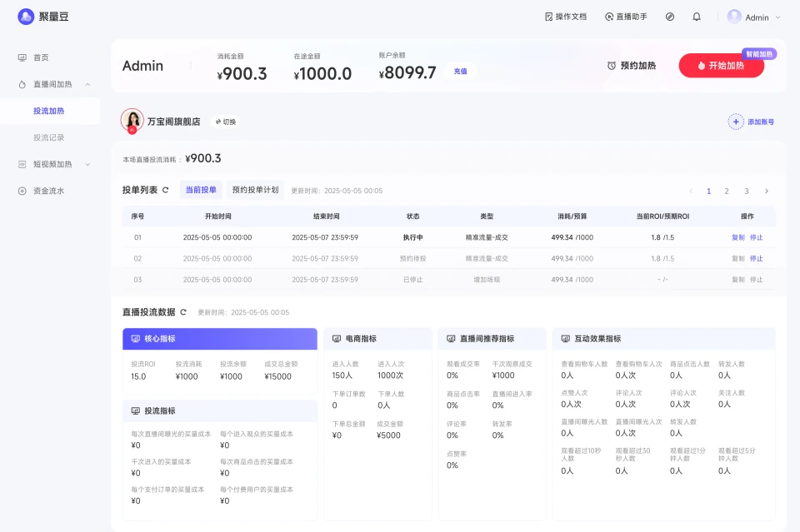Image resolution: width=800 pixels, height=532 pixels.
Task: Click the 已停止 status in row 03
Action: (412, 279)
